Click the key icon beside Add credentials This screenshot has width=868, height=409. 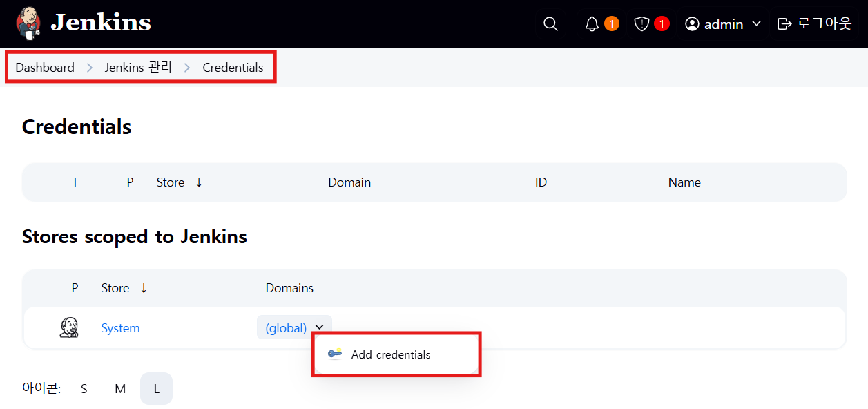335,354
